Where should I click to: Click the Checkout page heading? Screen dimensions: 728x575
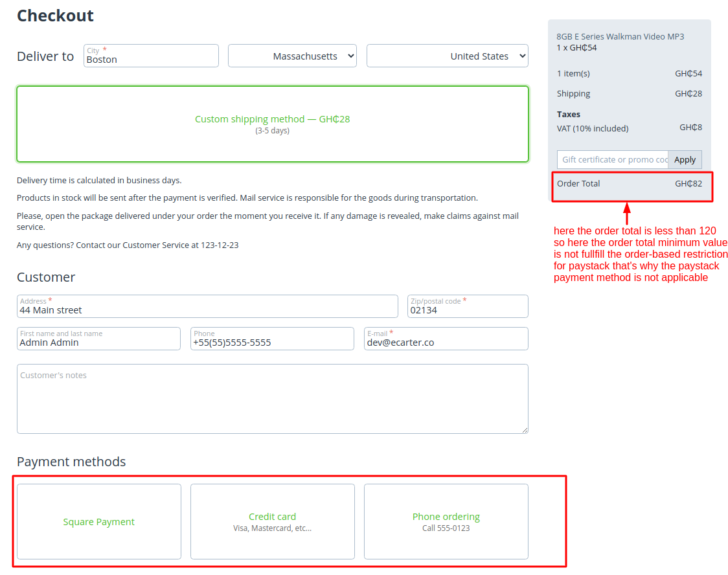coord(55,16)
